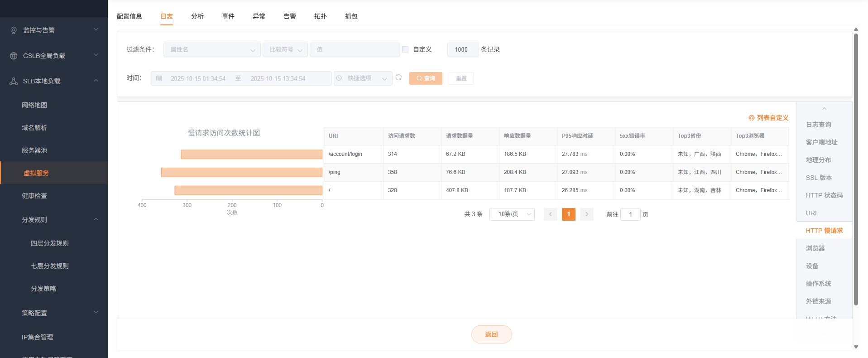Go to previous page arrow in pagination
Viewport: 868px width, 358px height.
[550, 214]
